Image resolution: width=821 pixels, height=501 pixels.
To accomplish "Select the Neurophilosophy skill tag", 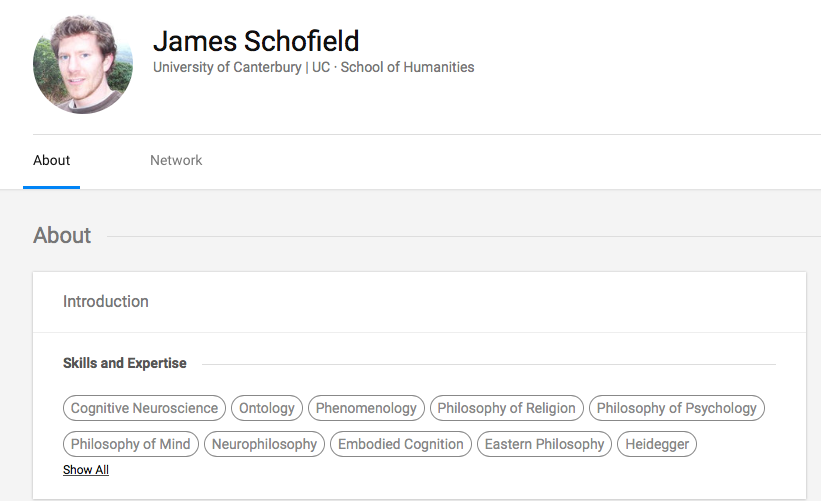I will point(265,444).
